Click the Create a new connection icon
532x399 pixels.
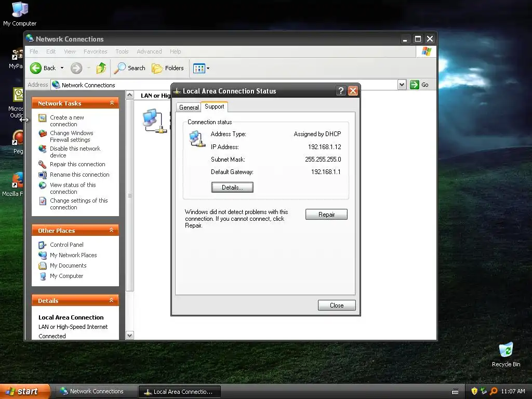tap(43, 118)
